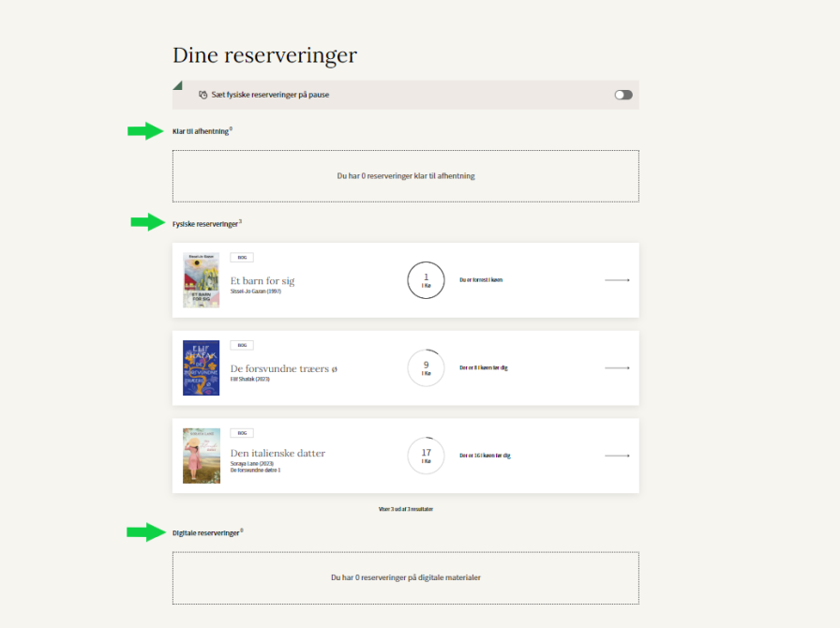The width and height of the screenshot is (840, 628).
Task: Click the queue circle showing number 9
Action: point(426,368)
